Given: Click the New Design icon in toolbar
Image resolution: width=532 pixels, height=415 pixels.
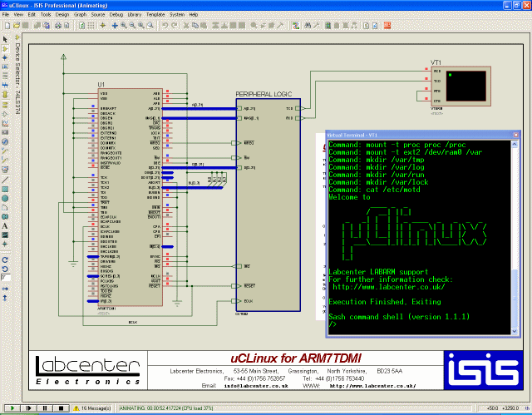Looking at the screenshot, I should 6,26.
